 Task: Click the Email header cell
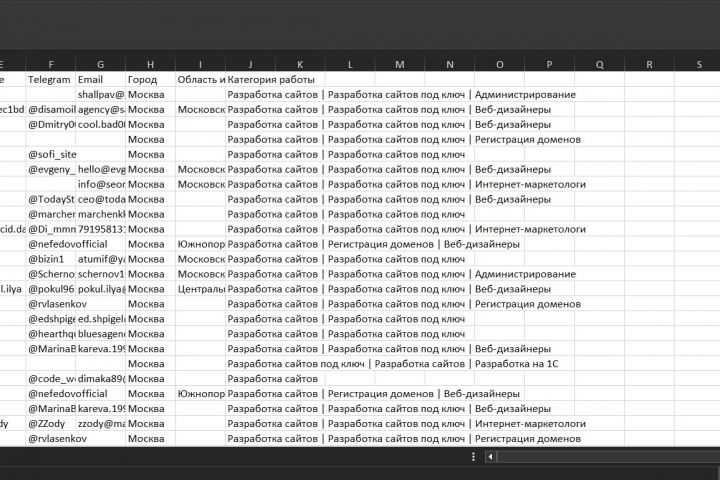(x=100, y=79)
